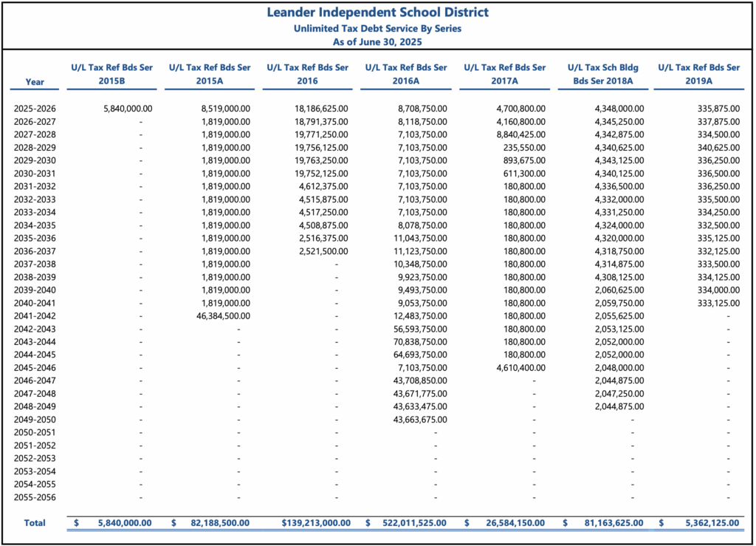Image resolution: width=756 pixels, height=546 pixels.
Task: Click the 4,612,375.00 cell
Action: tap(323, 187)
